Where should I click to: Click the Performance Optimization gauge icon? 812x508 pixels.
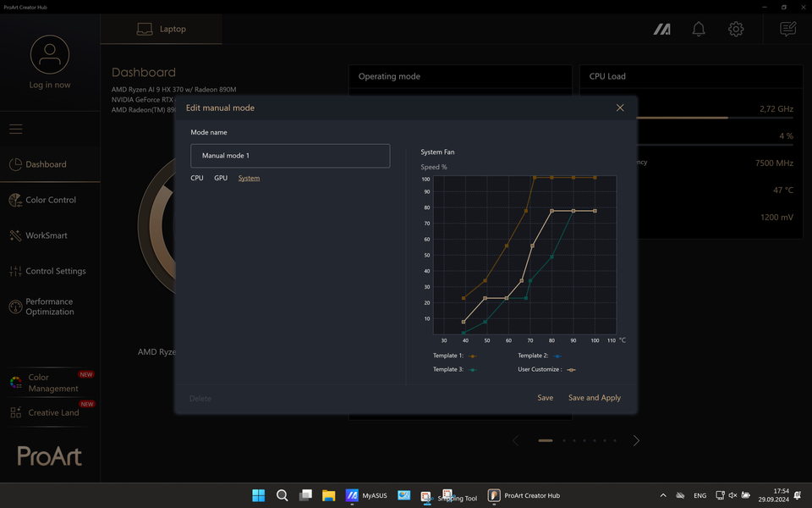coord(15,306)
